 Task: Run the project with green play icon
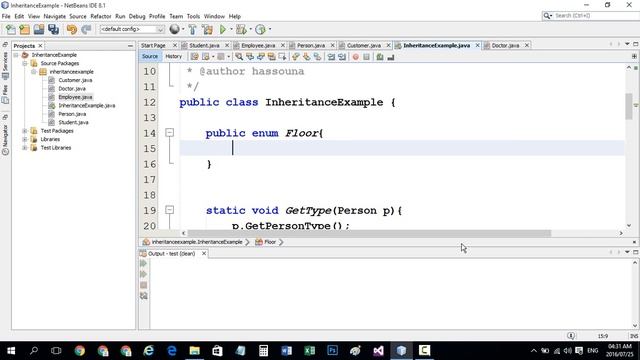pyautogui.click(x=223, y=29)
